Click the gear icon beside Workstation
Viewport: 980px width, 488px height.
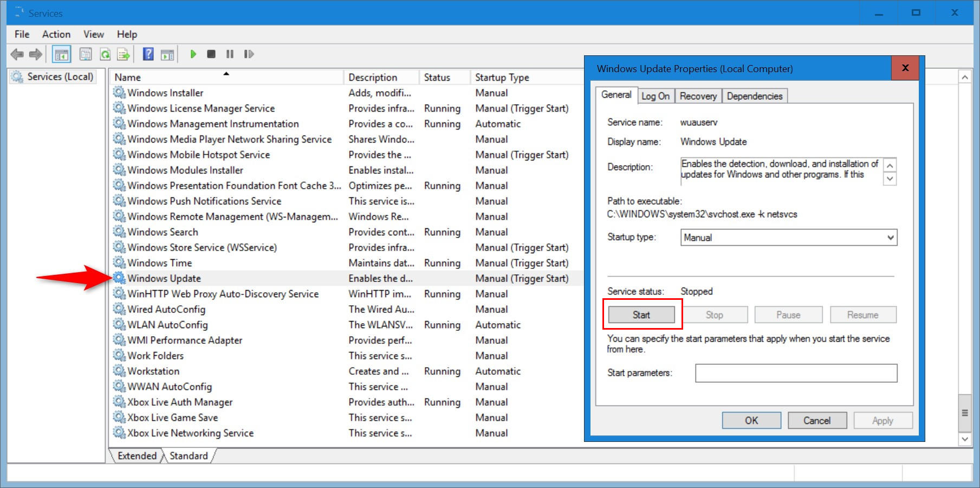click(x=119, y=371)
